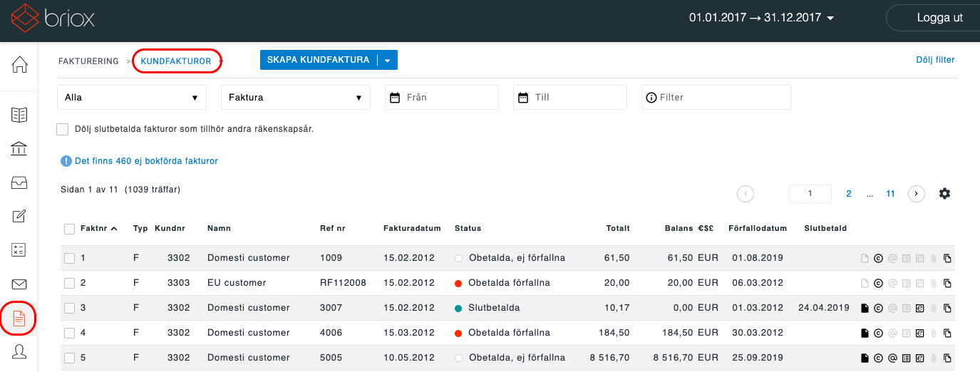Click the Logga ut button
980x372 pixels.
point(939,18)
